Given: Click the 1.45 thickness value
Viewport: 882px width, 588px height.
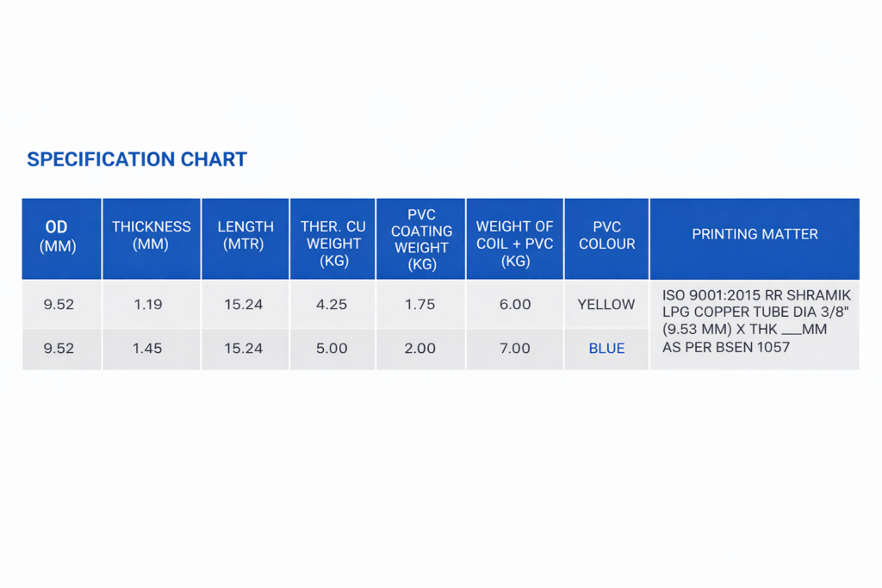Looking at the screenshot, I should tap(147, 349).
